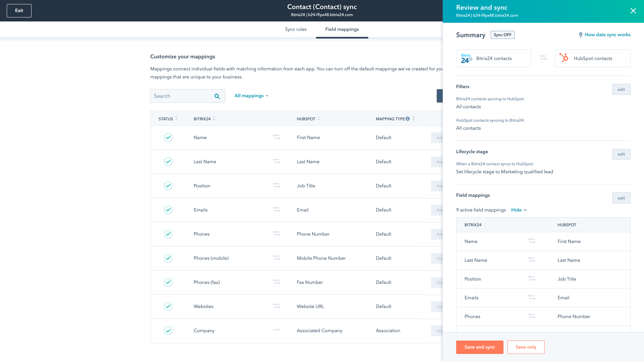
Task: Click Save and sync
Action: point(480,347)
